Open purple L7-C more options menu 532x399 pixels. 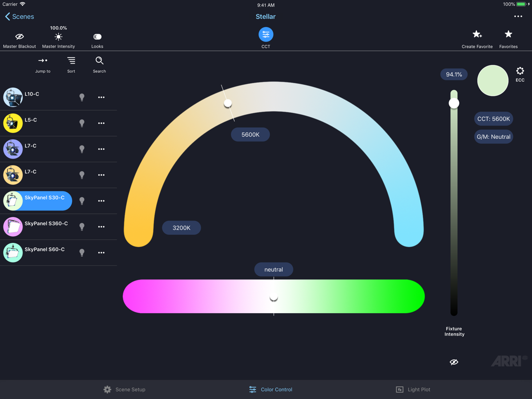click(101, 149)
